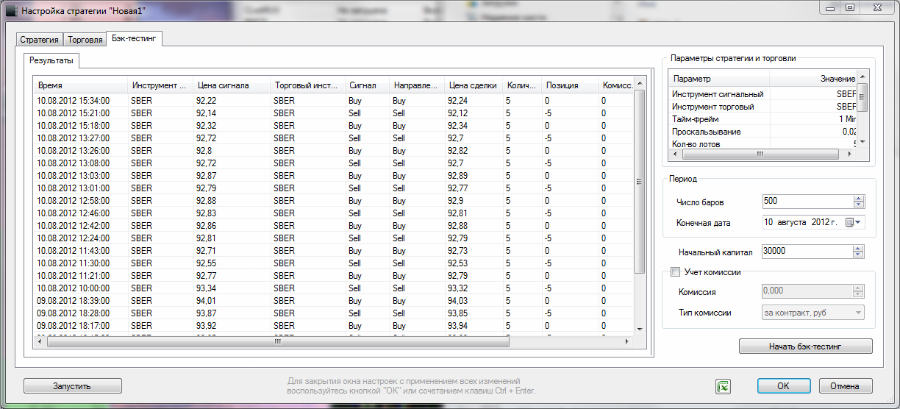Click the results table scroll-down arrow
The width and height of the screenshot is (900, 409).
(640, 329)
